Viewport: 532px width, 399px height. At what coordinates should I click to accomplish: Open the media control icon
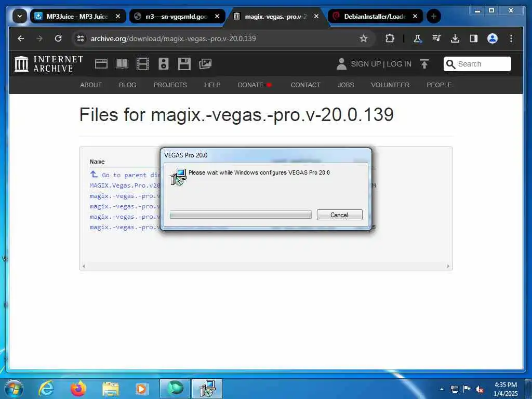click(436, 38)
